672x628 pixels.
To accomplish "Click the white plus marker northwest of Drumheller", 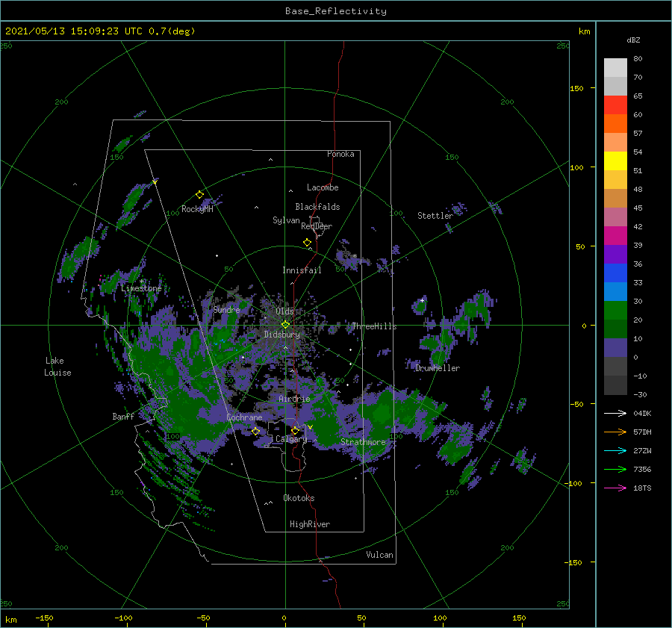I will click(422, 300).
